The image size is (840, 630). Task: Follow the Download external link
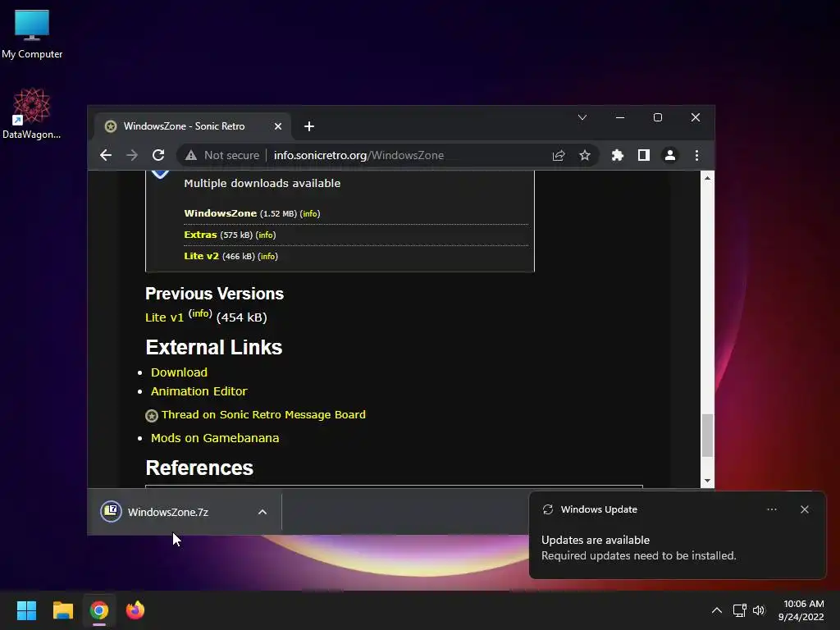(x=179, y=372)
